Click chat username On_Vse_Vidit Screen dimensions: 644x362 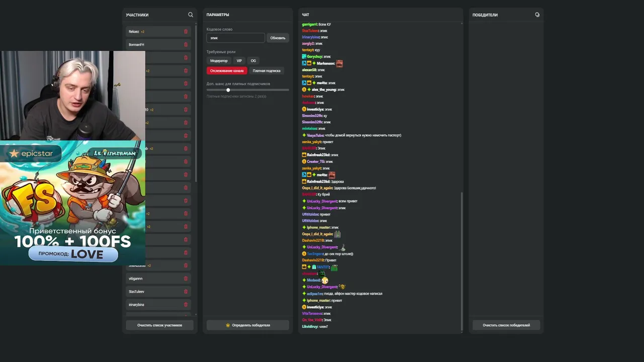(312, 320)
